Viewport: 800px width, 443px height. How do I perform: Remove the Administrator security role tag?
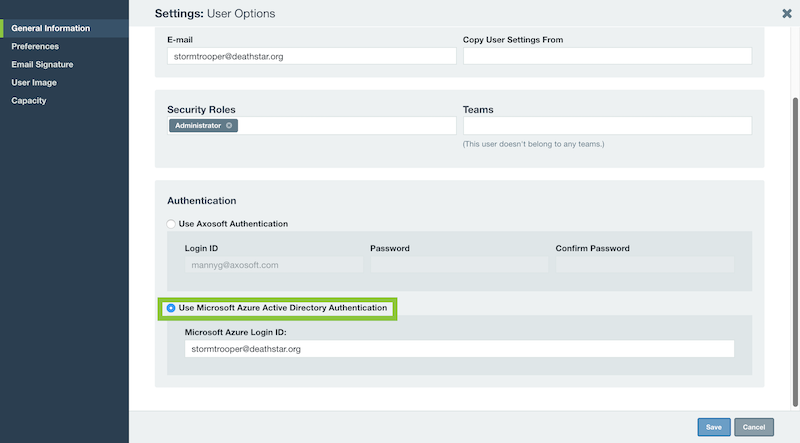tap(229, 126)
